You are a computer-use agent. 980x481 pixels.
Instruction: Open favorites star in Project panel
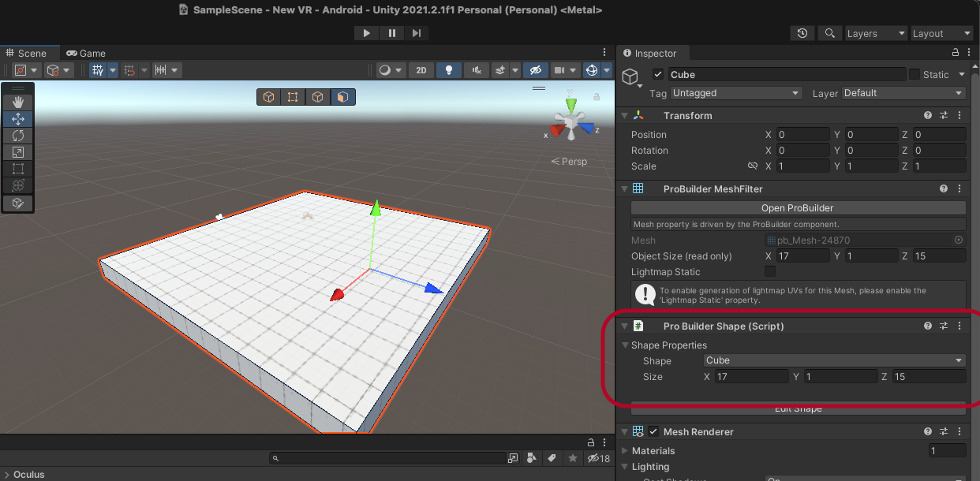point(572,458)
